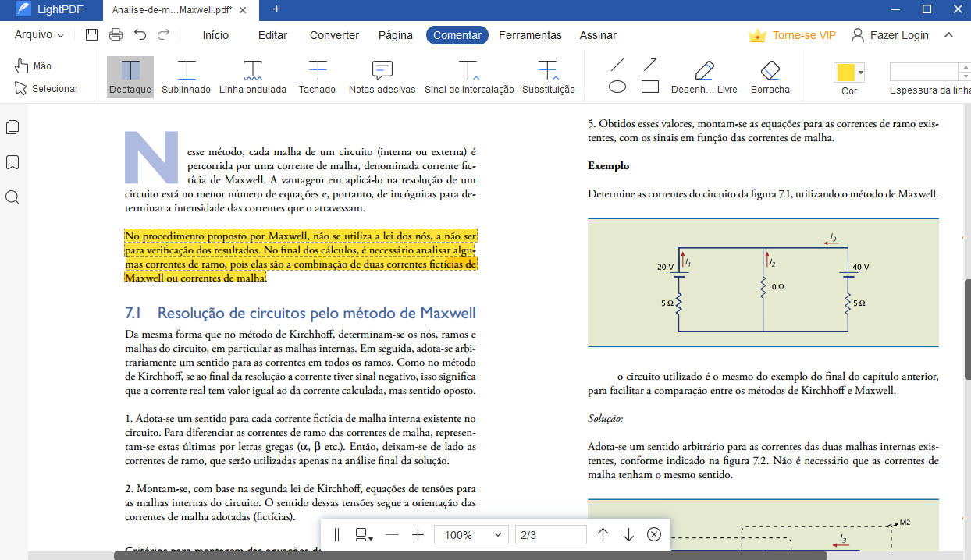971x560 pixels.
Task: Open the search panel in sidebar
Action: [12, 197]
